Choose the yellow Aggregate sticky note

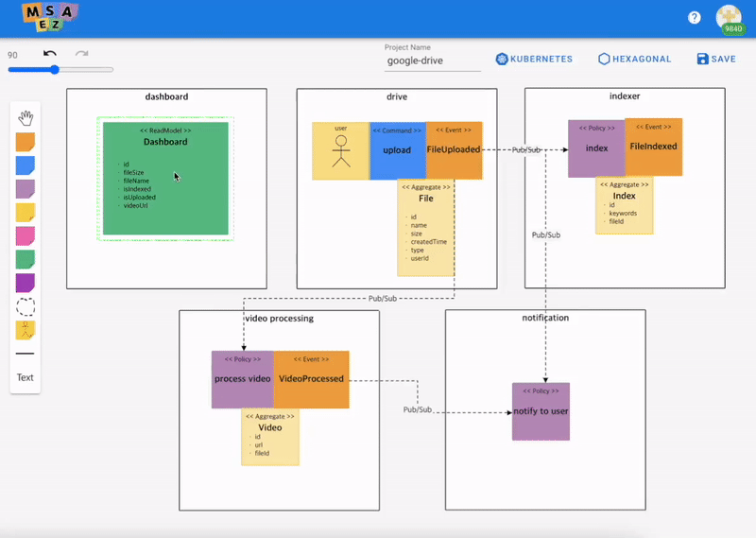tap(26, 213)
